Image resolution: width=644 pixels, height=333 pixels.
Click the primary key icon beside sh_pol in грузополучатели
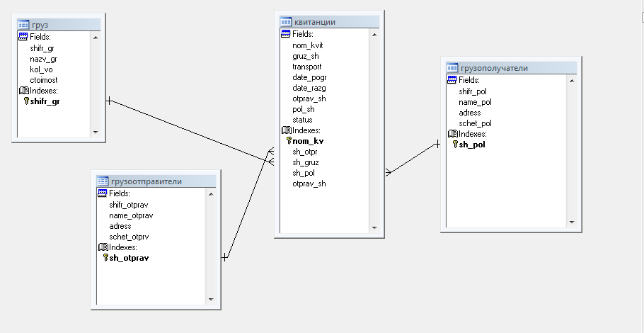pyautogui.click(x=455, y=144)
